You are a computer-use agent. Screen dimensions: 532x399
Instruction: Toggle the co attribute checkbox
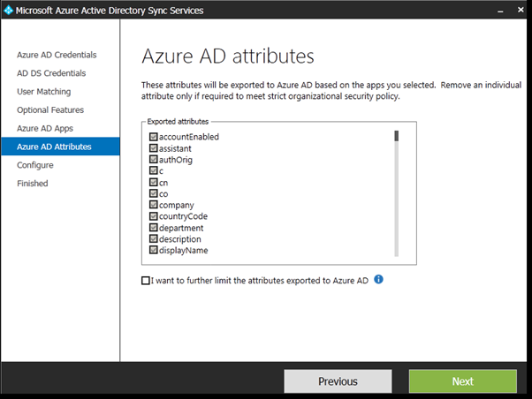click(x=154, y=193)
